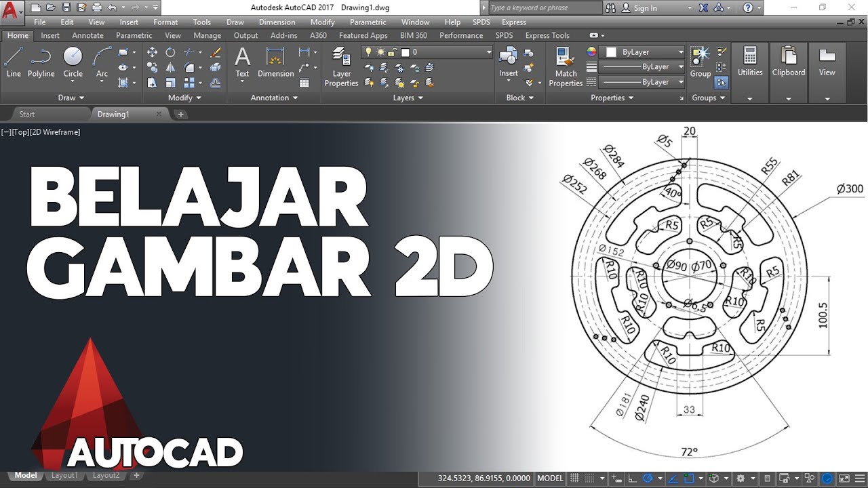
Task: Toggle snap mode in status bar
Action: [x=591, y=478]
